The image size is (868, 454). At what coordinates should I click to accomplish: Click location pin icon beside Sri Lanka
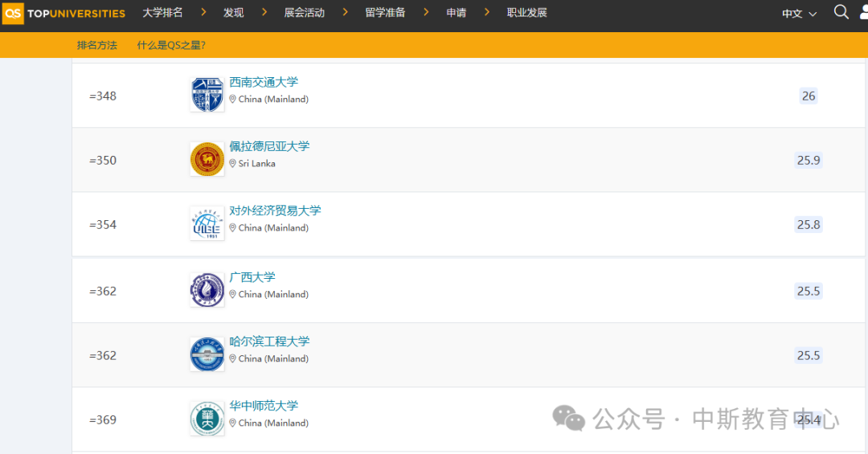tap(232, 163)
